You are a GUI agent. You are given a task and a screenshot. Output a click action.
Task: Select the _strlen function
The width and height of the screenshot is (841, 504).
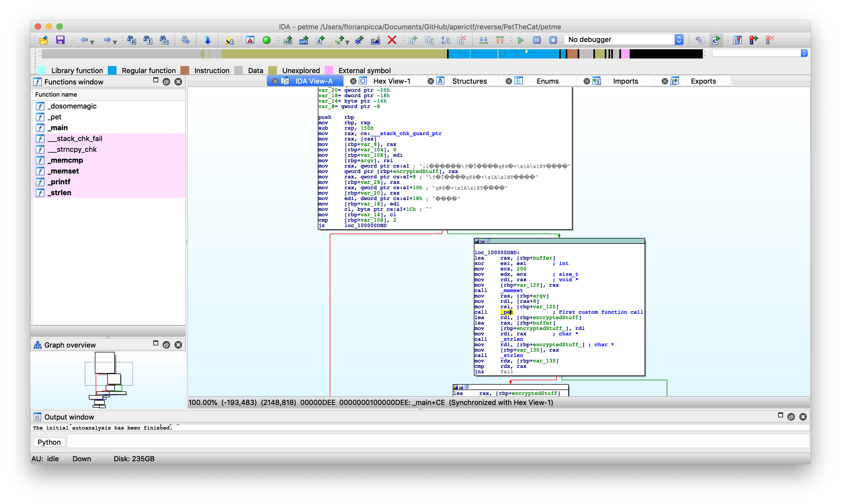pyautogui.click(x=109, y=192)
